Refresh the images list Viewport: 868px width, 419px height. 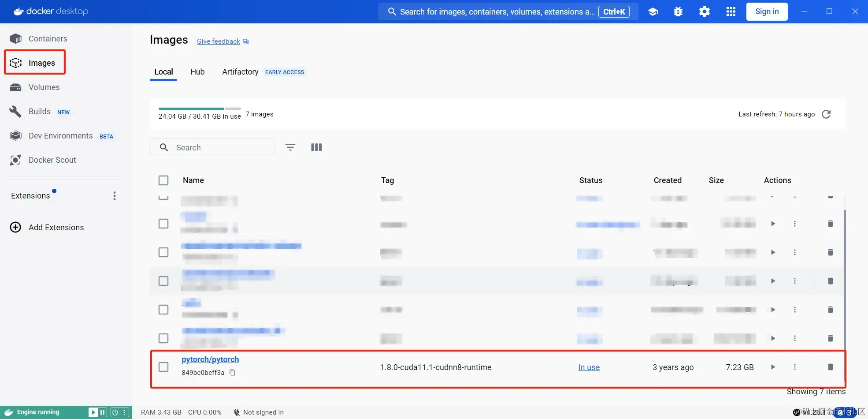(x=826, y=114)
